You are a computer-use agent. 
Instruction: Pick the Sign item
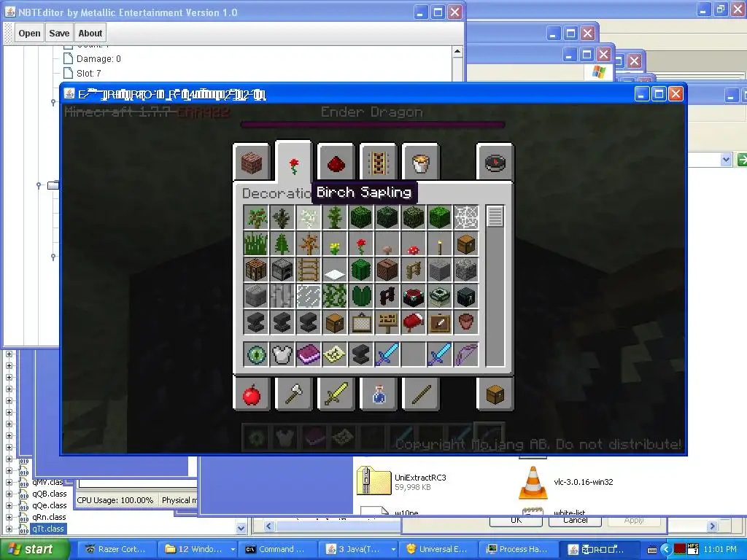pyautogui.click(x=387, y=322)
